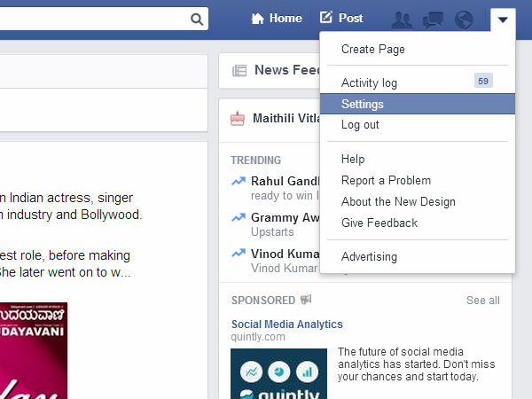Select Log out from the menu

point(360,125)
